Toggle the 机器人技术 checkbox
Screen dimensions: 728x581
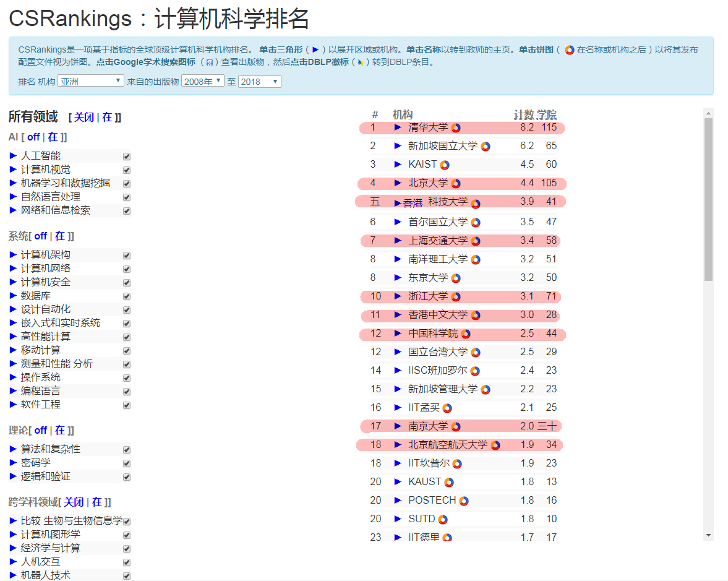(x=127, y=575)
